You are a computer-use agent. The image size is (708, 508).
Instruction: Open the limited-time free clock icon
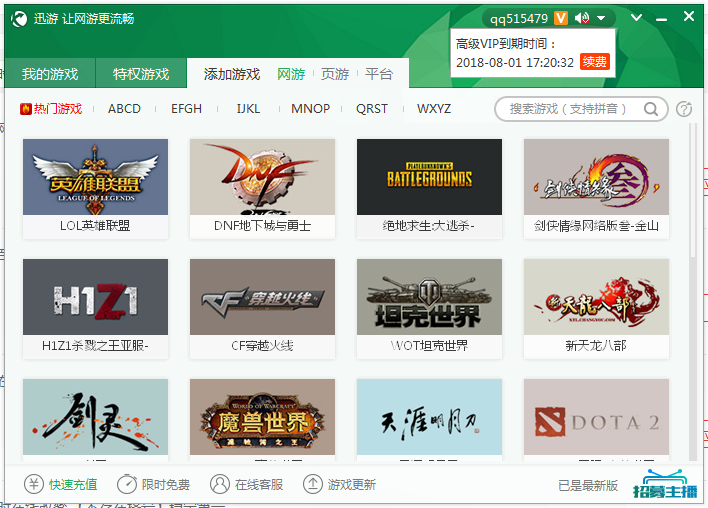[x=127, y=484]
